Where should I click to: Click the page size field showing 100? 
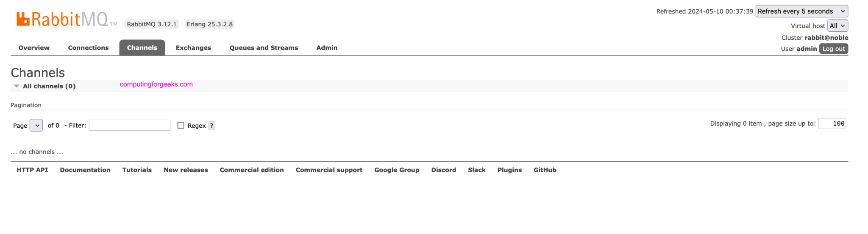pos(832,124)
